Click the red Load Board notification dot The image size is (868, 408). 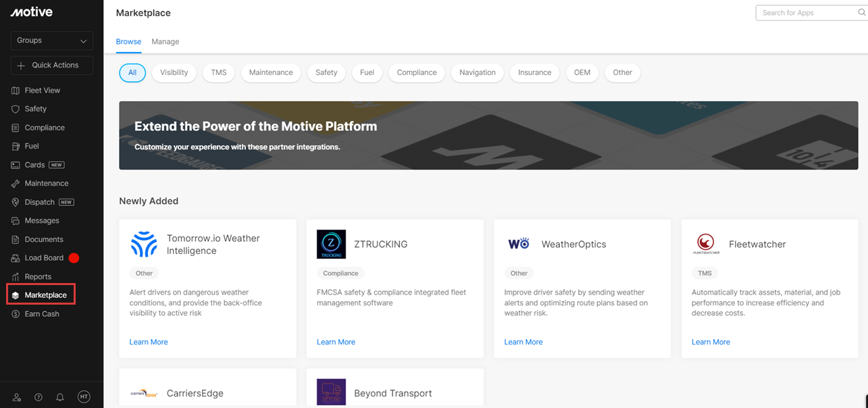point(74,258)
